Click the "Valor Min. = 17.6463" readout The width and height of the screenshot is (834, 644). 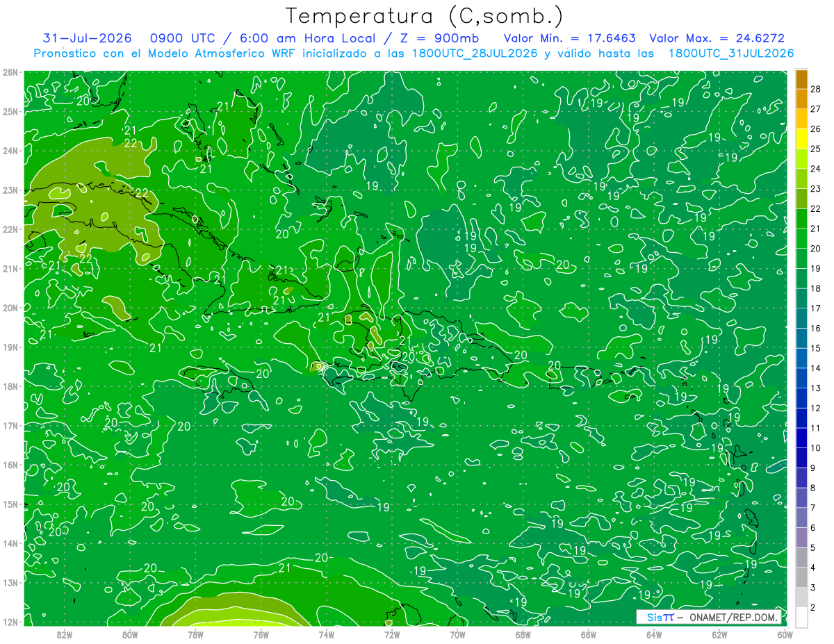click(x=569, y=38)
